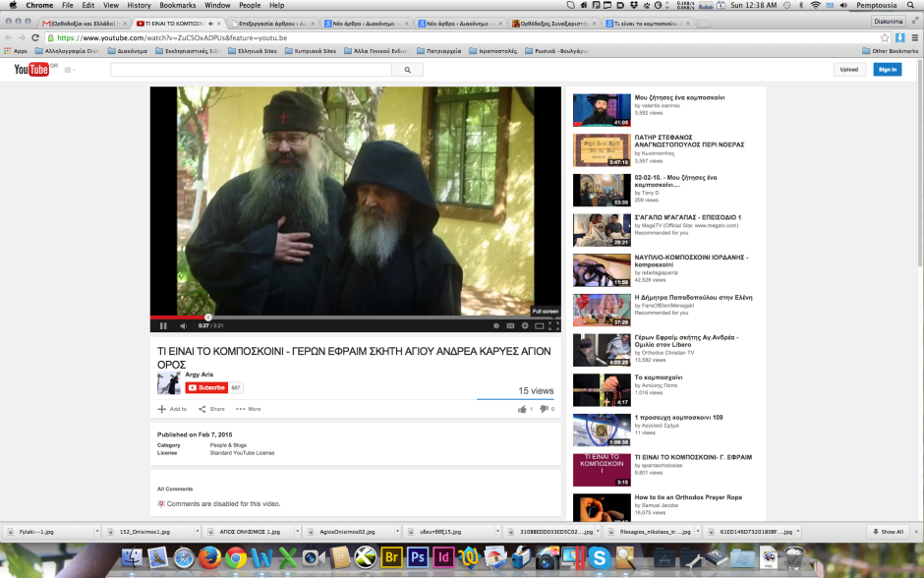
Task: Expand the More options under the video
Action: coord(249,409)
